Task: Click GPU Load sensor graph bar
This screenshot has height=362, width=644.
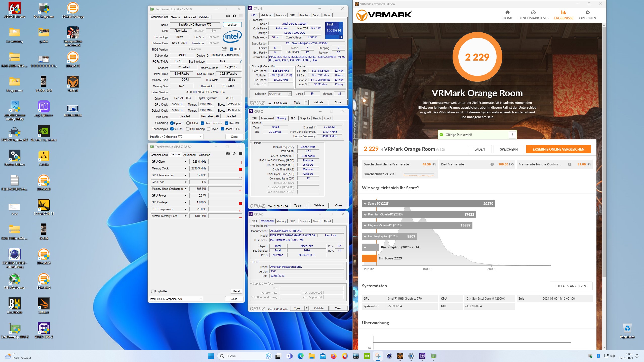Action: point(225,182)
